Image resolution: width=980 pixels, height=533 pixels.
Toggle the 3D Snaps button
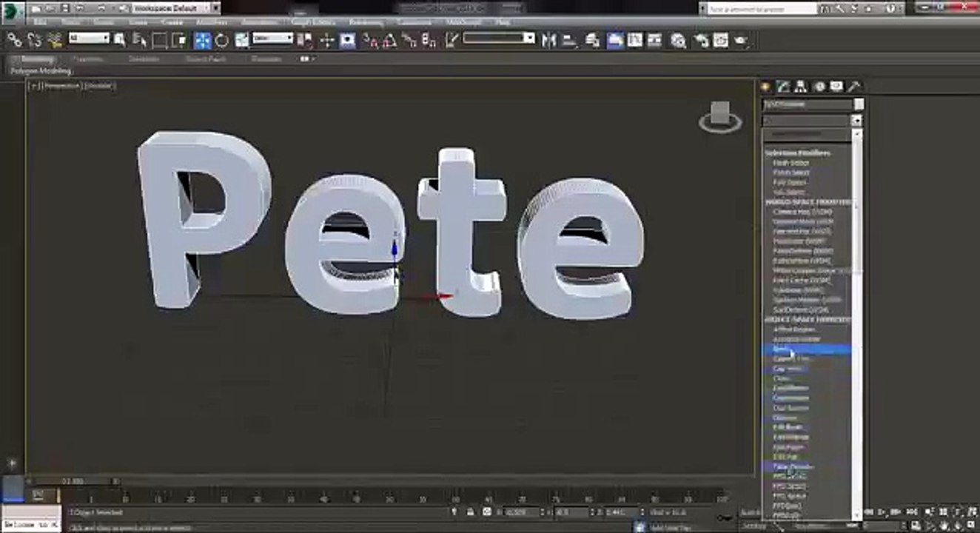(372, 40)
